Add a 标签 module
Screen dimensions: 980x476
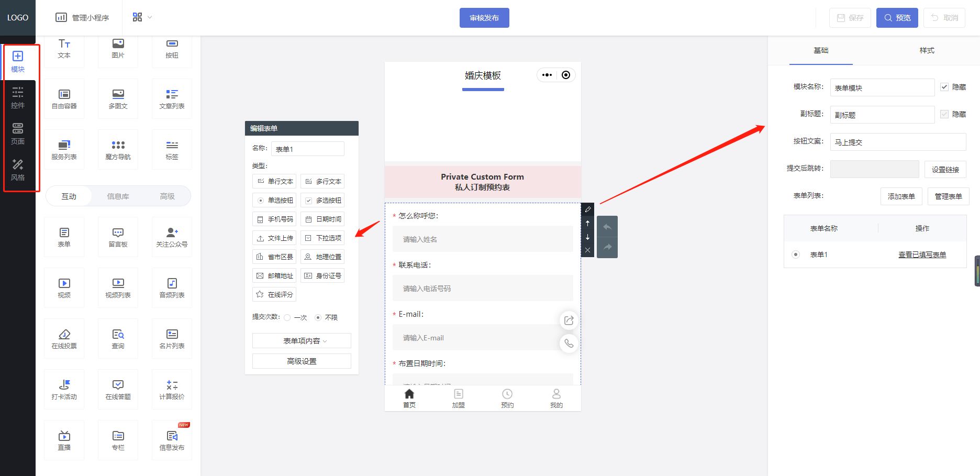[x=172, y=150]
